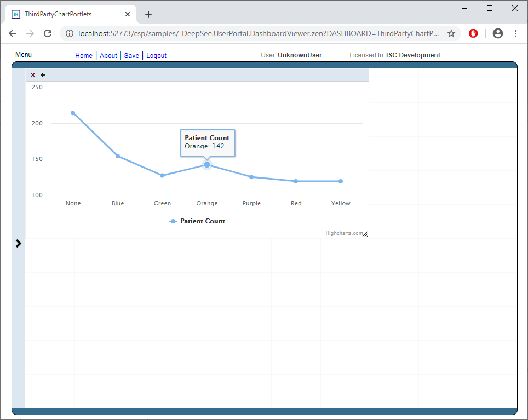The width and height of the screenshot is (528, 420).
Task: Click the Blue x-axis label
Action: (x=118, y=203)
